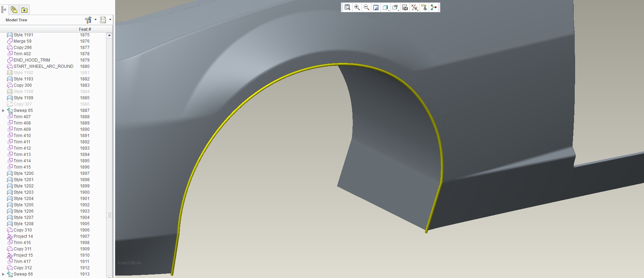Click the Style 1193 surface icon
This screenshot has height=278, width=644.
click(x=10, y=79)
